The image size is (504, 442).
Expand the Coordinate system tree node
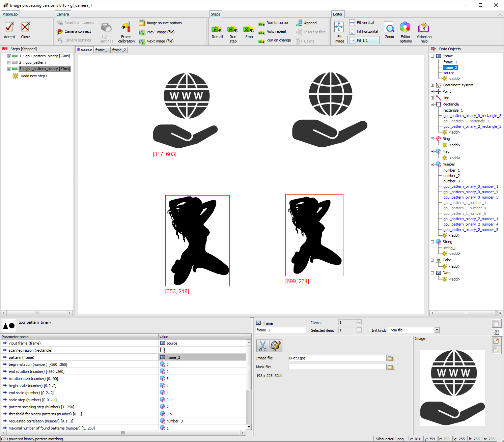click(432, 85)
